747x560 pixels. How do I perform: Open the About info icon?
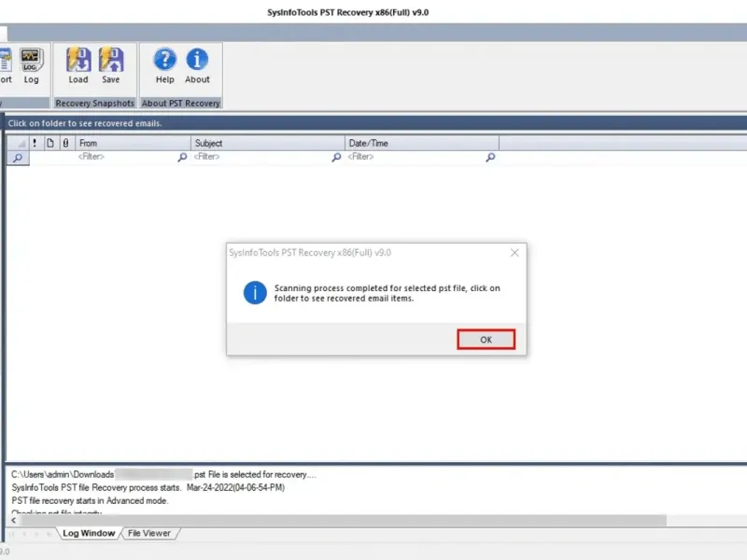(197, 66)
